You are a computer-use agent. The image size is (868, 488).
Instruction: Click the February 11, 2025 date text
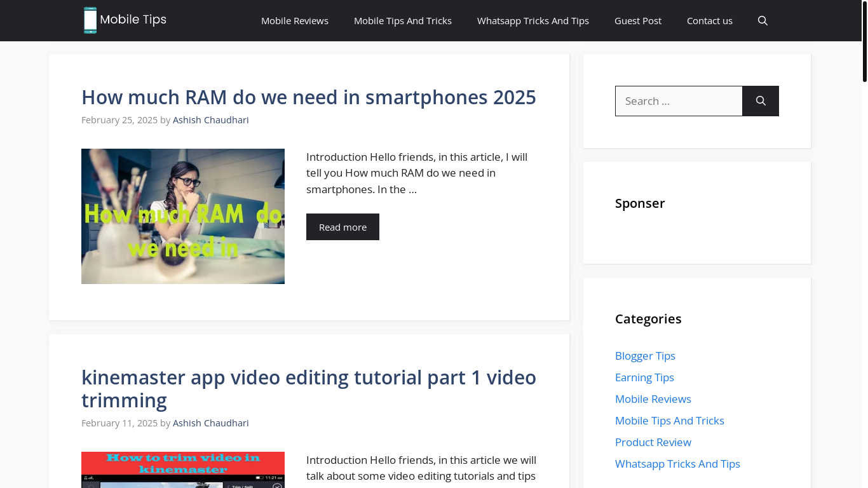(x=119, y=423)
